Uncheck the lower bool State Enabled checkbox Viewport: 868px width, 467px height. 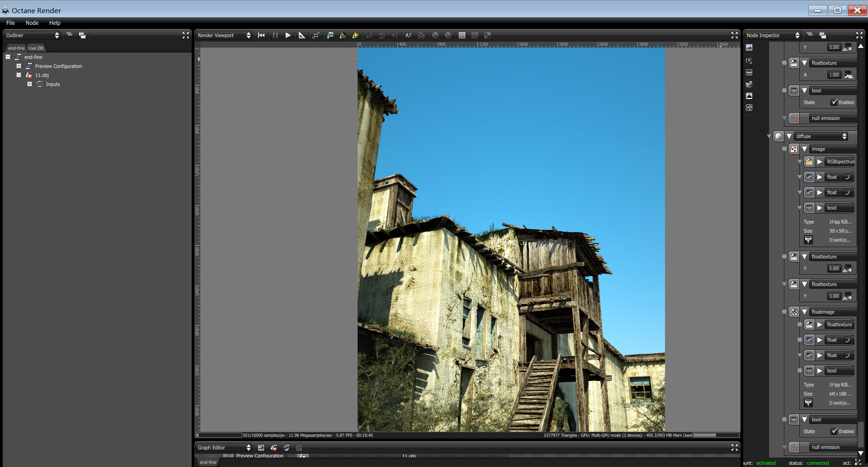[x=834, y=431]
